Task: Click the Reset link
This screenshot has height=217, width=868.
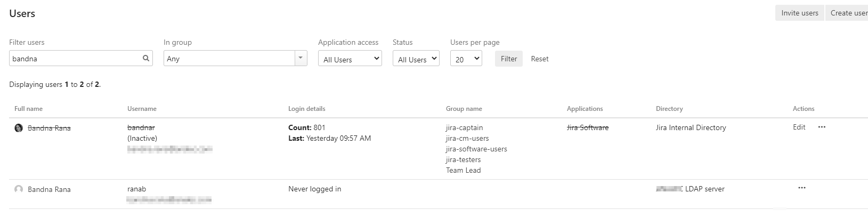Action: tap(540, 59)
